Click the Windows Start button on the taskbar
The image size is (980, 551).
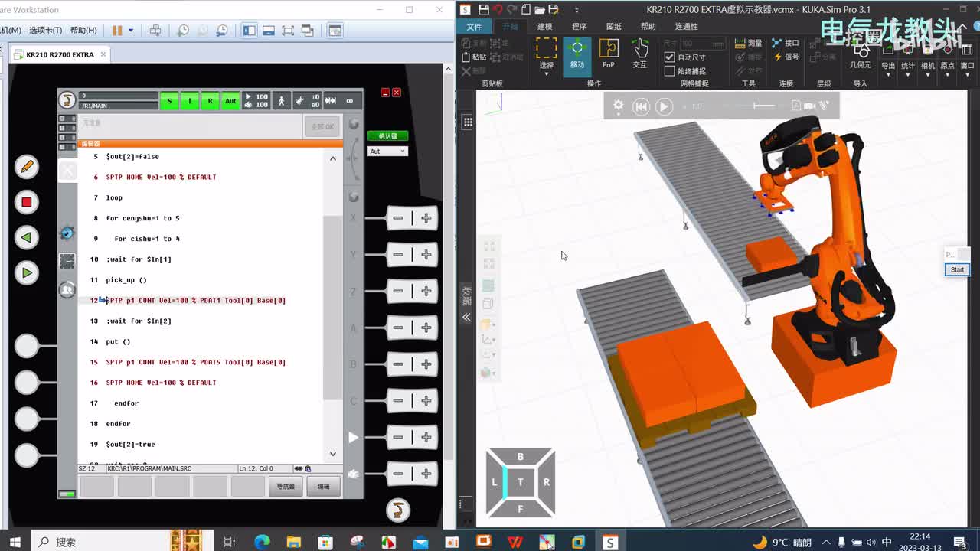(15, 542)
